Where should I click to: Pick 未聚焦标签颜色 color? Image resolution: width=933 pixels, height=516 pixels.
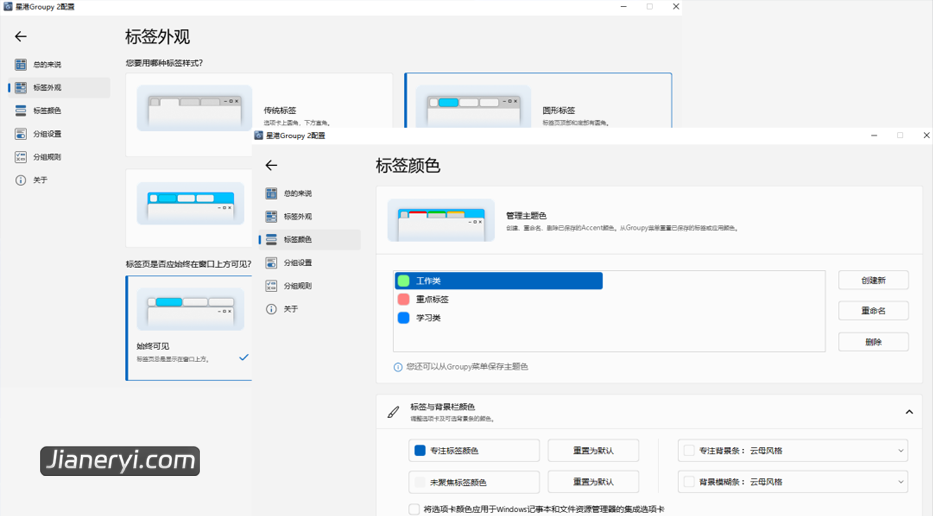pyautogui.click(x=474, y=482)
